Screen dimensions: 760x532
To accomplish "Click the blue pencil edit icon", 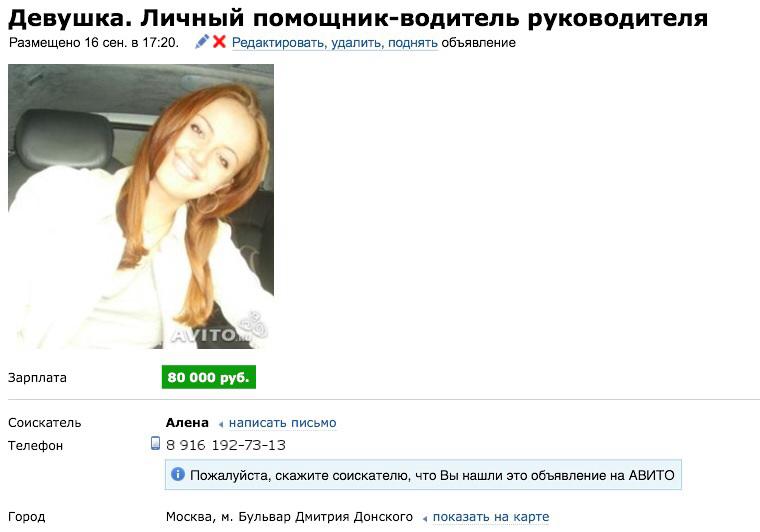I will [202, 42].
